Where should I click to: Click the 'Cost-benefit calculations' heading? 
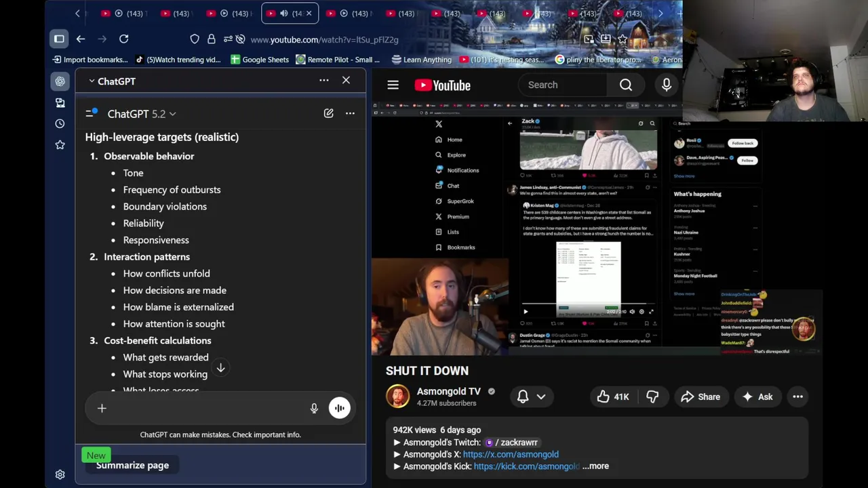click(157, 341)
